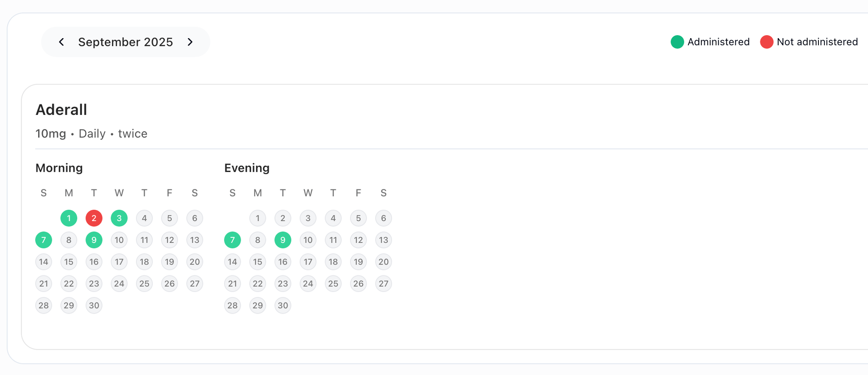This screenshot has height=375, width=868.
Task: Click the red Not administered legend dot
Action: (x=767, y=42)
